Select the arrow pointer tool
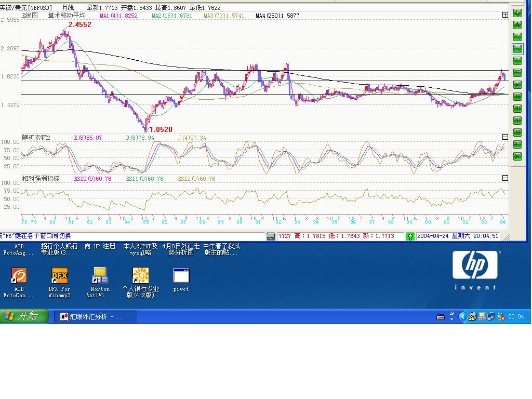The height and width of the screenshot is (399, 532). (517, 13)
